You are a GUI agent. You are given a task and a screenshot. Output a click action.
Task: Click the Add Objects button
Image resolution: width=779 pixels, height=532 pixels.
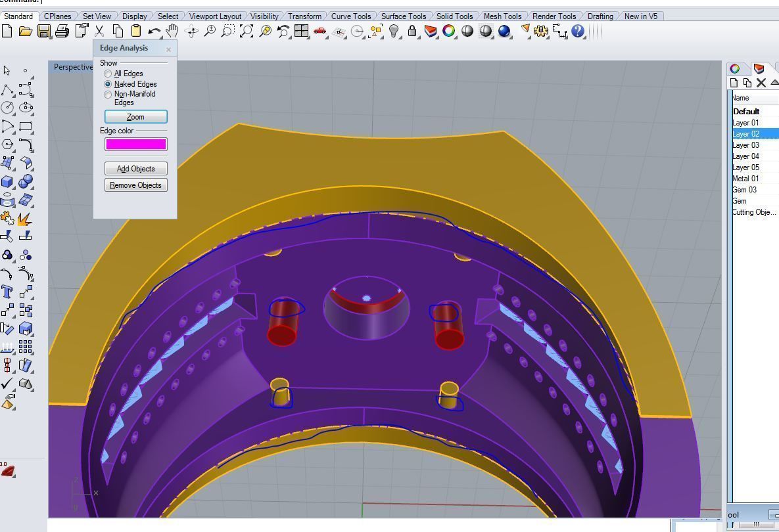(x=135, y=169)
